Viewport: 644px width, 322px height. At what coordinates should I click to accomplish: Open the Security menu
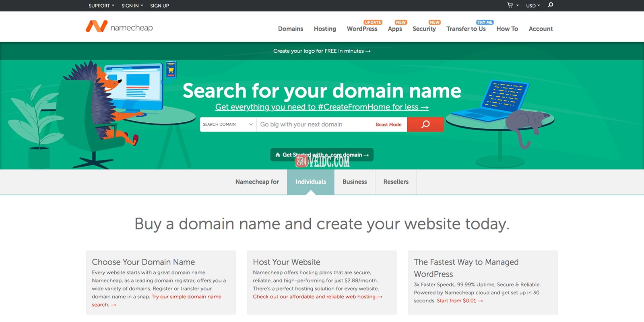tap(424, 29)
